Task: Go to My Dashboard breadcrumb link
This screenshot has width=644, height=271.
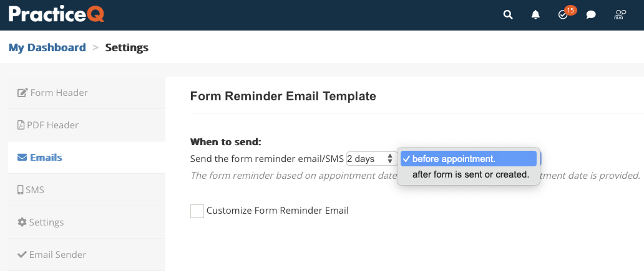Action: click(47, 47)
